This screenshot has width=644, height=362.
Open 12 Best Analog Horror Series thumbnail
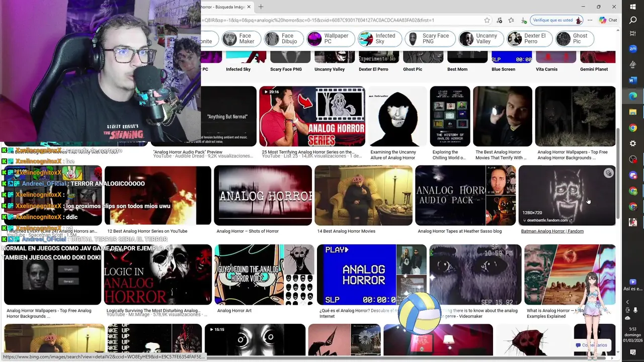pos(157,195)
